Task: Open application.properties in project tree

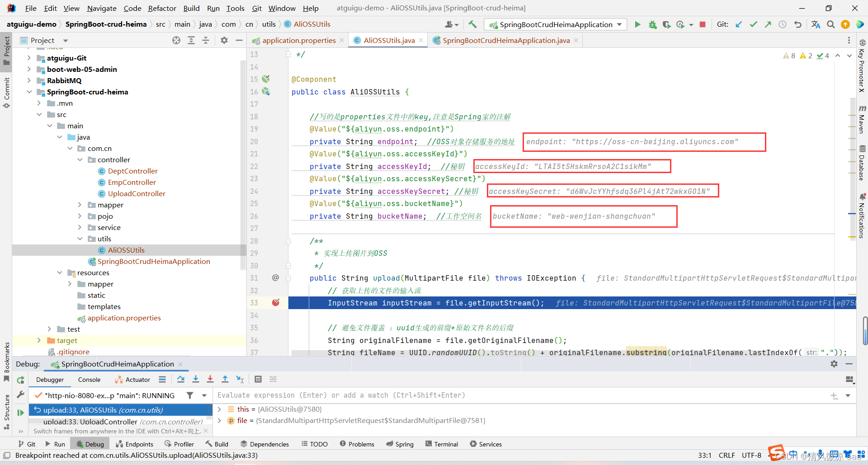Action: pos(124,318)
